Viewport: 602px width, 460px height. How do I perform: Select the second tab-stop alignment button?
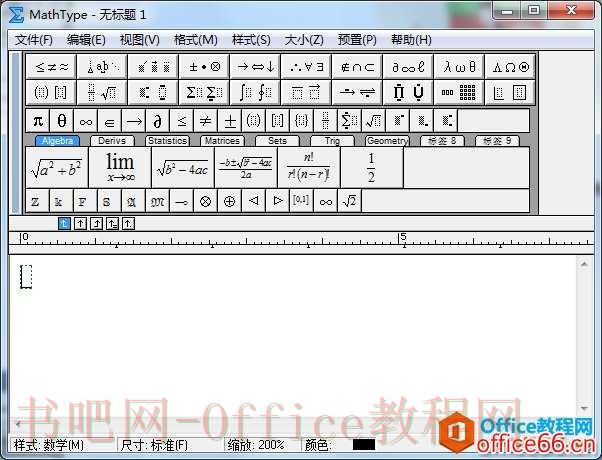point(80,223)
